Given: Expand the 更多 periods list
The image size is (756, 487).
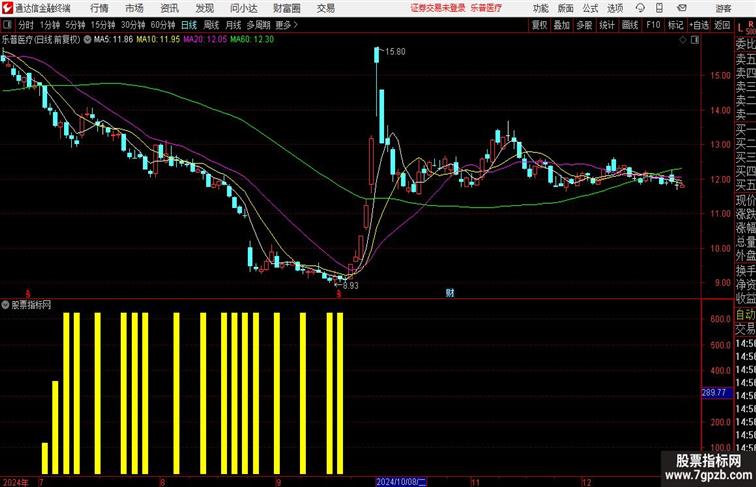Looking at the screenshot, I should coord(286,25).
